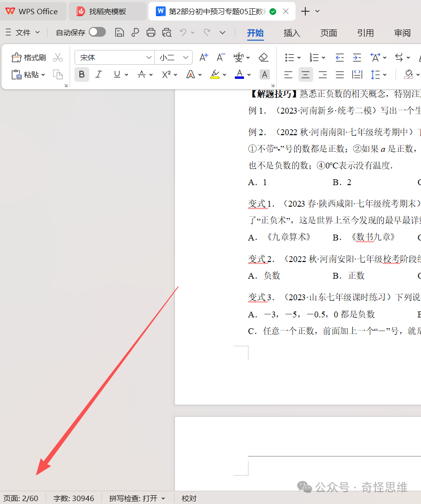The height and width of the screenshot is (504, 421).
Task: Open the Print Preview icon
Action: click(x=167, y=32)
